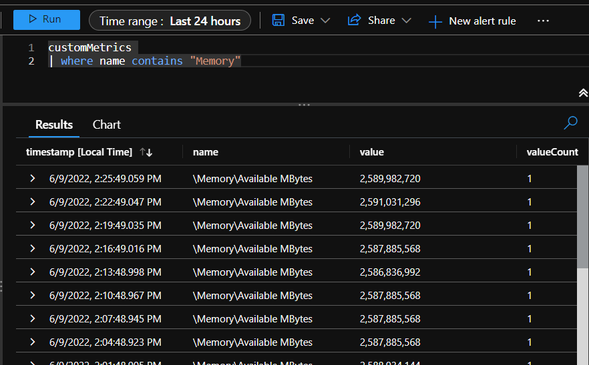Switch to the Chart tab
The image size is (589, 365).
pos(107,125)
